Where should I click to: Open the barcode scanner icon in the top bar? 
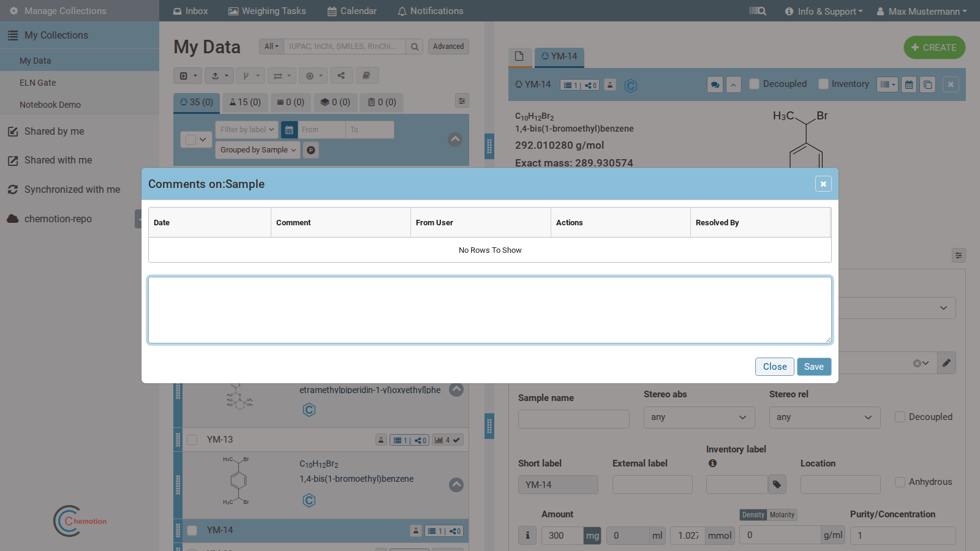click(758, 11)
